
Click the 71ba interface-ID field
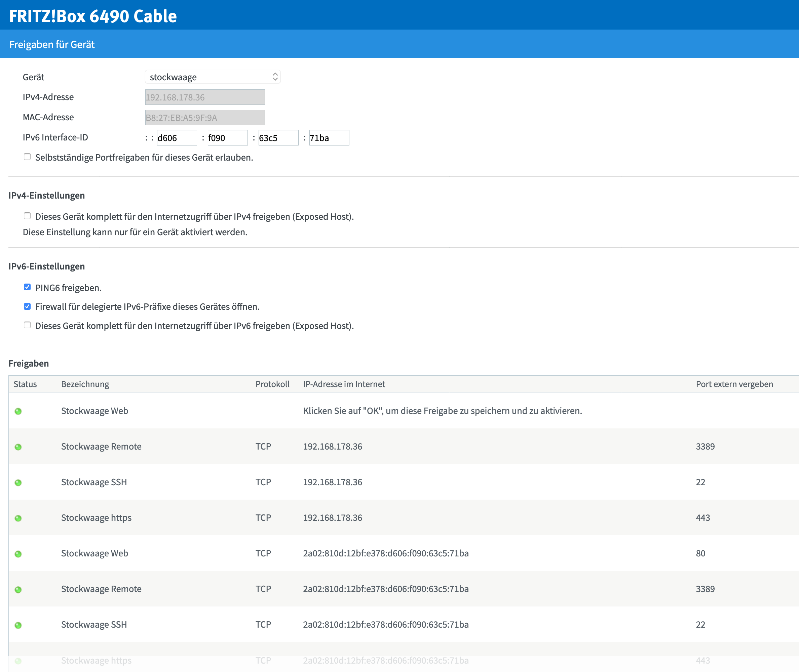pyautogui.click(x=329, y=138)
